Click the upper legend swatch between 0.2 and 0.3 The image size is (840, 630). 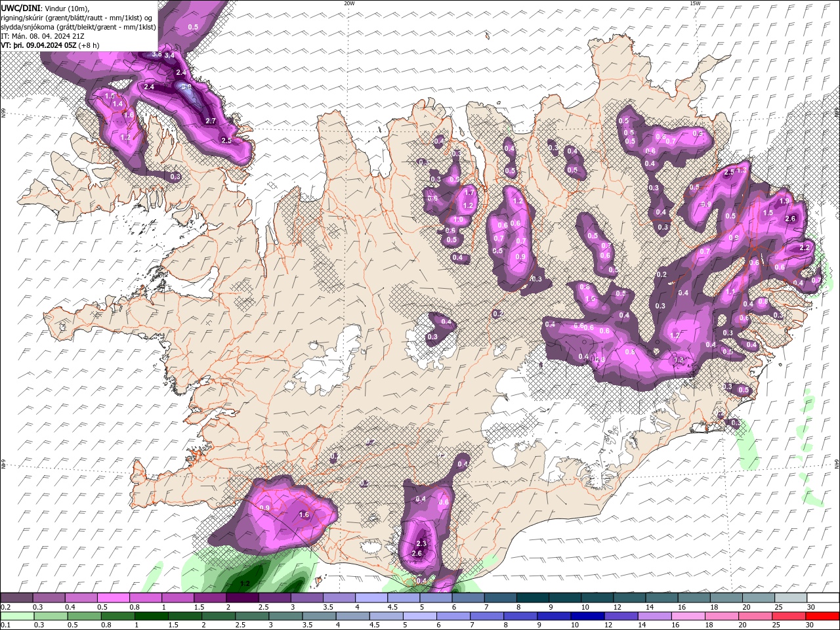pyautogui.click(x=17, y=598)
